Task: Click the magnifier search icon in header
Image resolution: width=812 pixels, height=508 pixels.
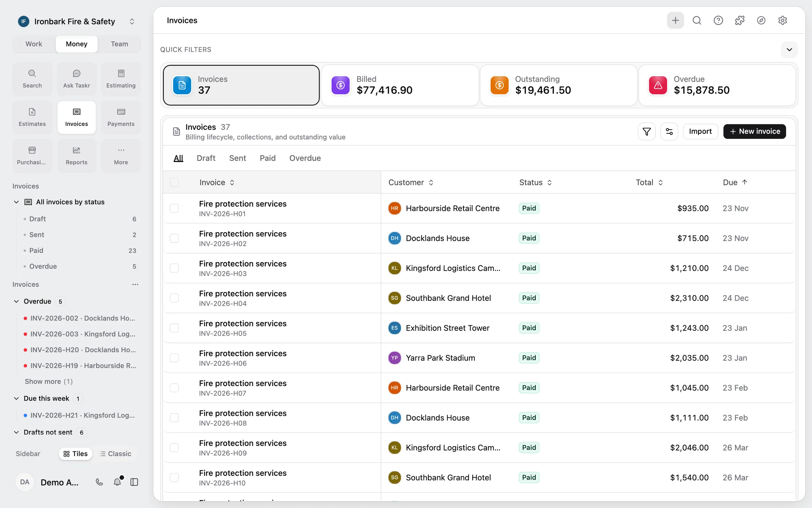Action: 697,20
